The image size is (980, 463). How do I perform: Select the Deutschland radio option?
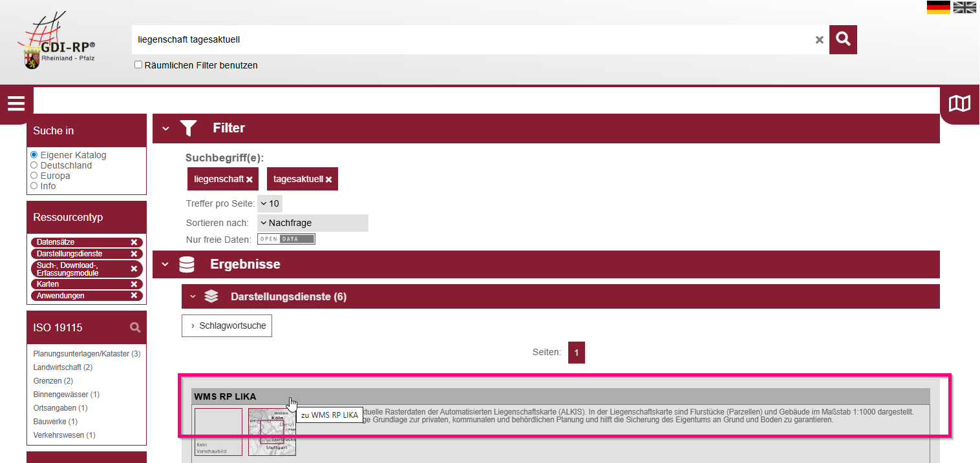pos(34,165)
